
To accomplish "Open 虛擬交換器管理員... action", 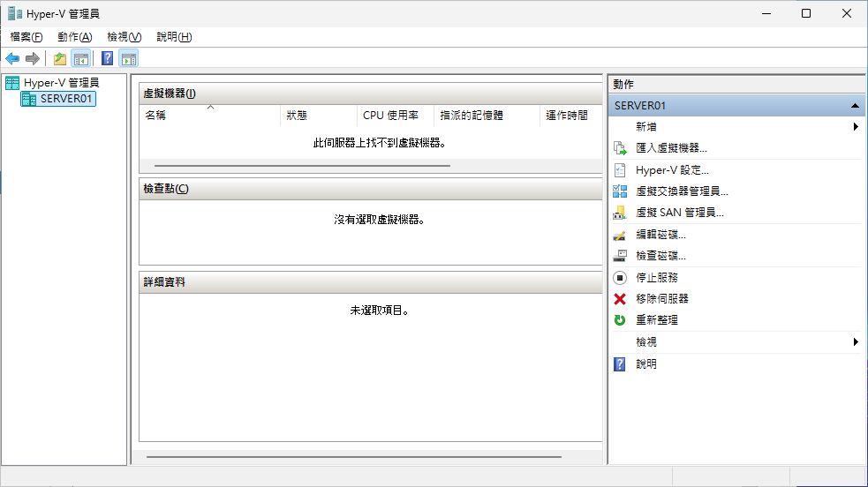I will point(682,191).
